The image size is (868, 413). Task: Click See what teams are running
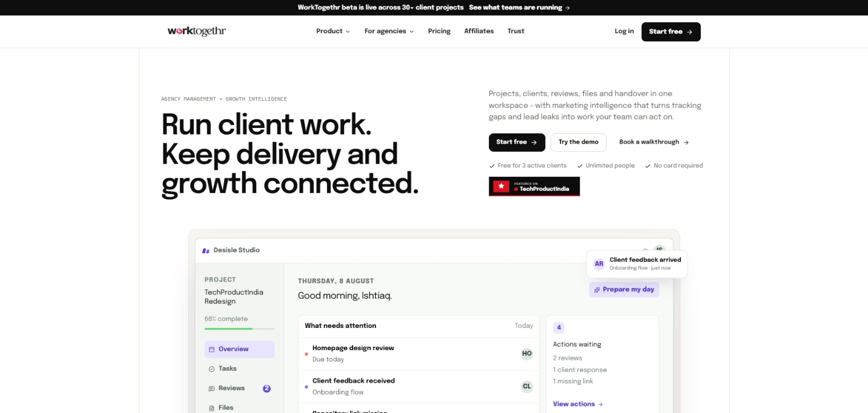[519, 8]
